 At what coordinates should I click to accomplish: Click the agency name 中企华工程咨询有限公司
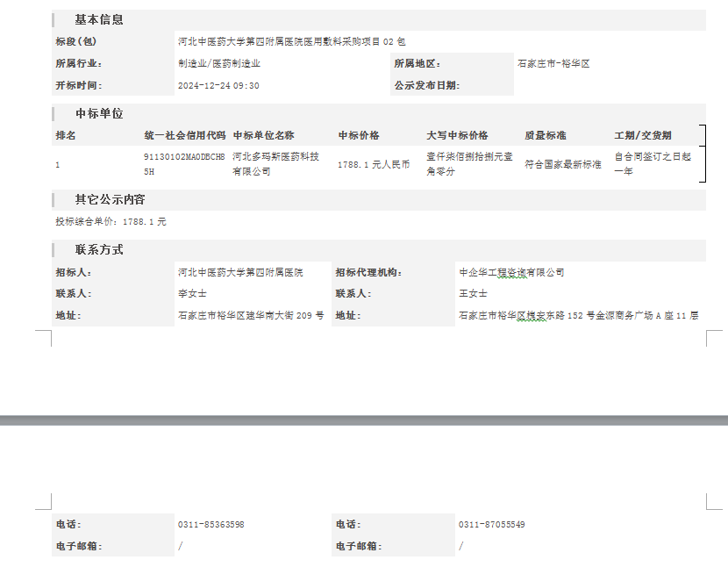click(511, 273)
